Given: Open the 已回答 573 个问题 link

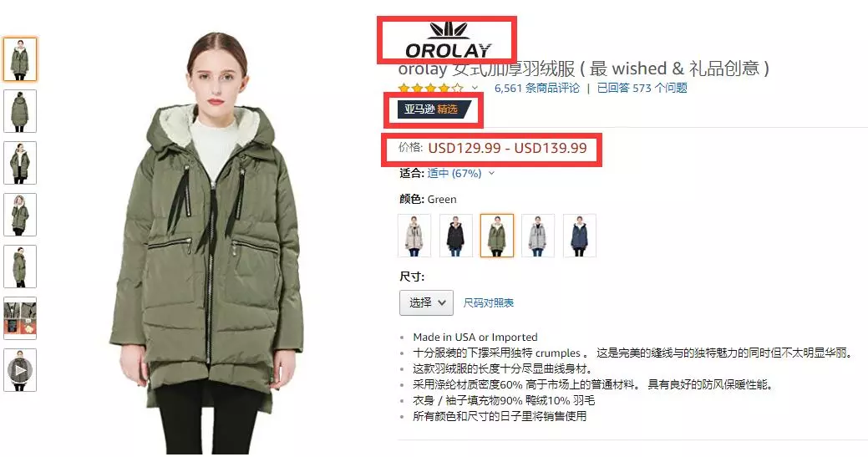Looking at the screenshot, I should pos(642,88).
